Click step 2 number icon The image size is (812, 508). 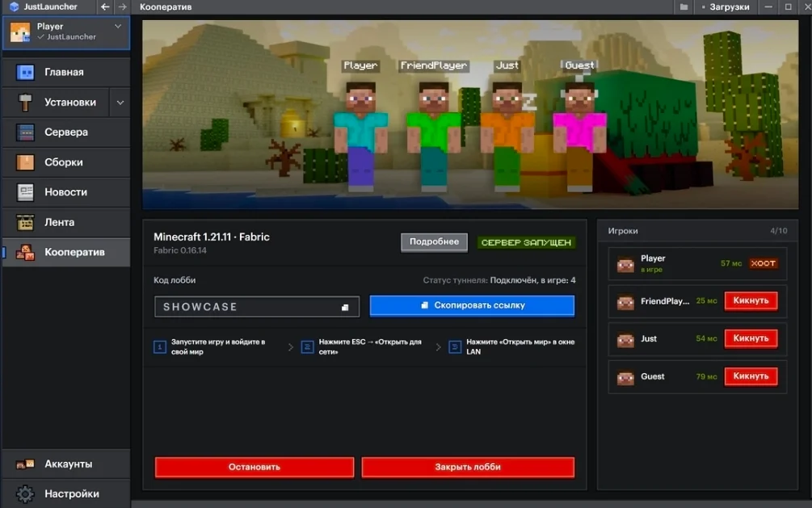(307, 346)
